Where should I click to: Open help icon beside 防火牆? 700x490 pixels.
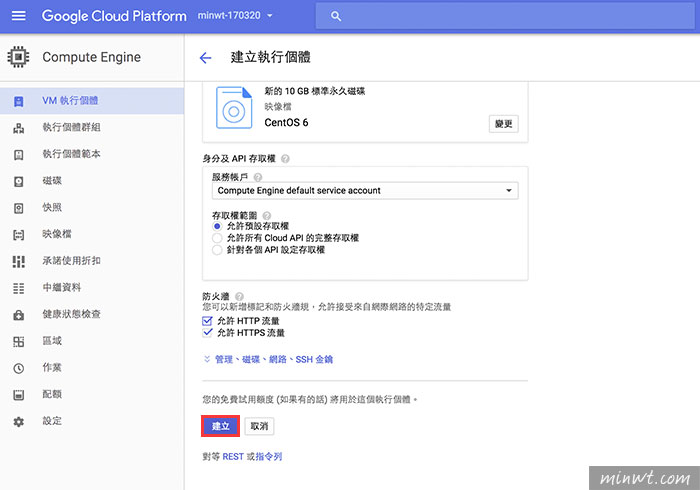click(239, 296)
